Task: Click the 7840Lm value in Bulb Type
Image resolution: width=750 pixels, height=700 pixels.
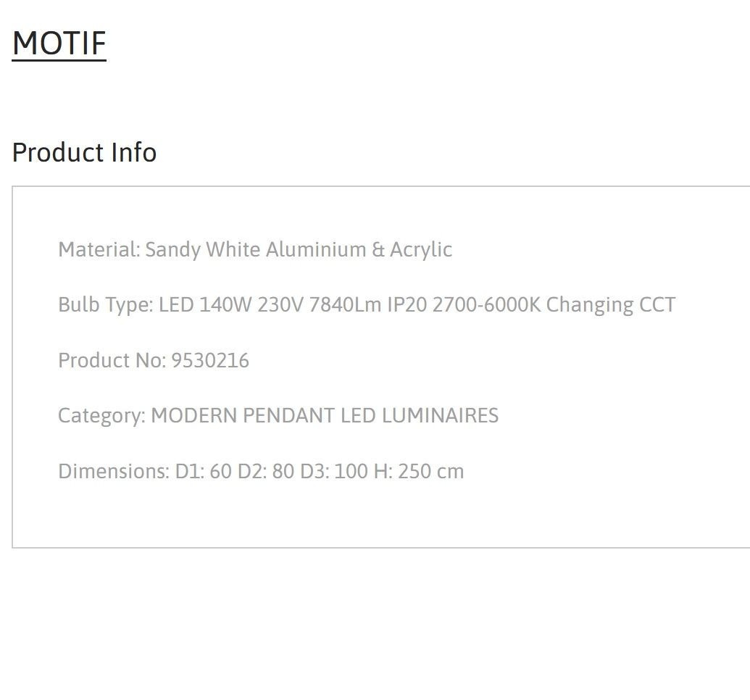Action: point(345,305)
